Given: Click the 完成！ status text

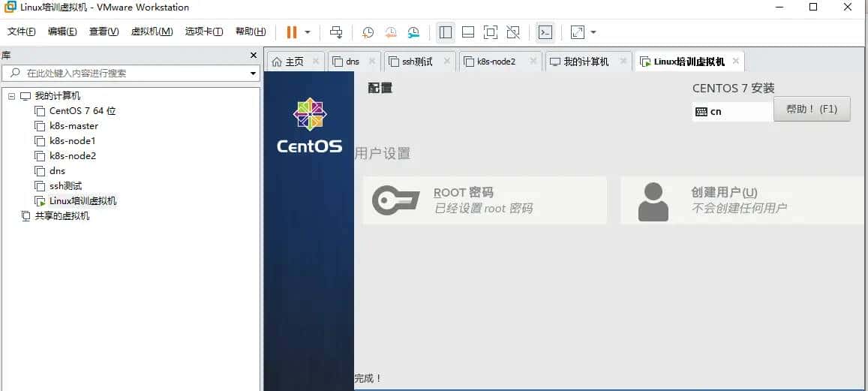Looking at the screenshot, I should pos(368,379).
